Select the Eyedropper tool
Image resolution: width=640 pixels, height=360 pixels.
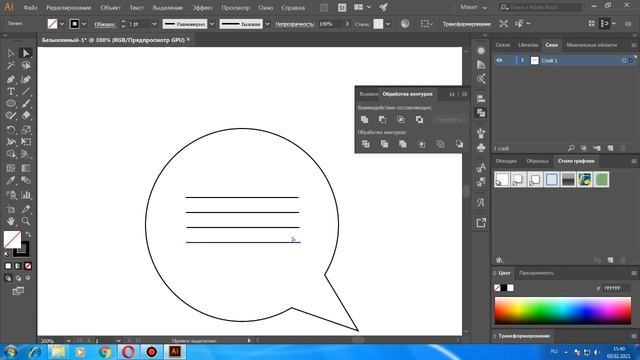pos(11,180)
